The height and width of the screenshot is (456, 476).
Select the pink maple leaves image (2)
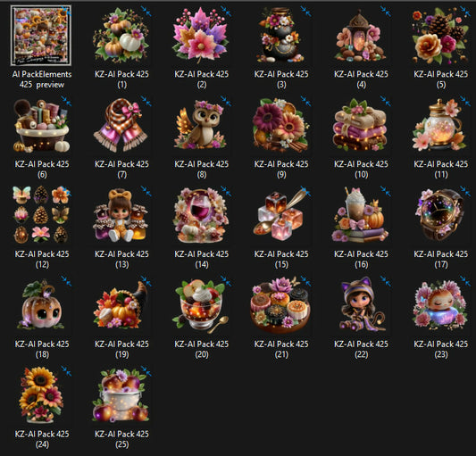point(201,35)
